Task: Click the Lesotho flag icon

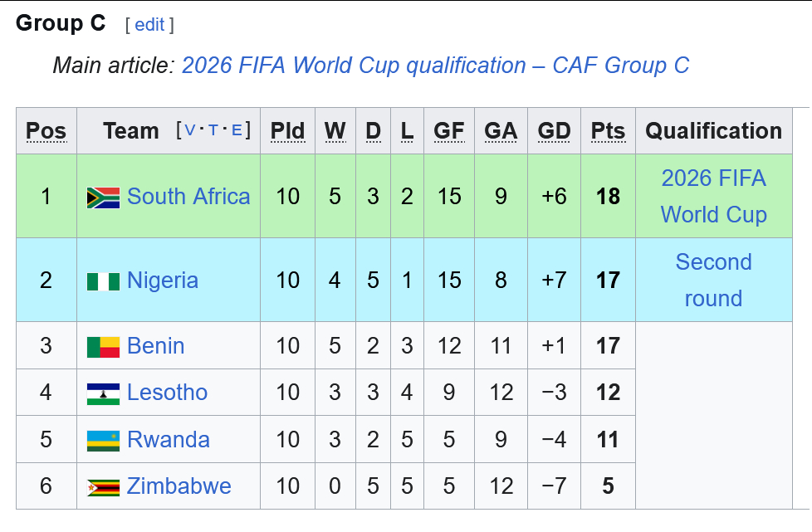Action: [103, 394]
